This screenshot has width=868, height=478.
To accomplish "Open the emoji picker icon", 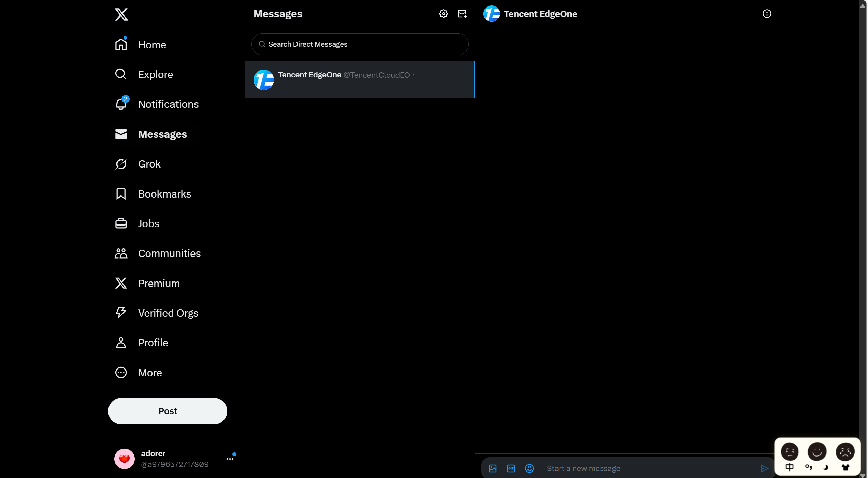I will (529, 468).
